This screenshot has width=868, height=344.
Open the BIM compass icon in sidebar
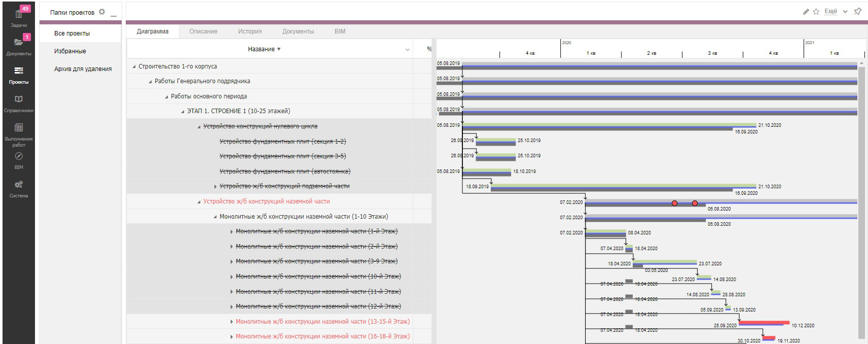pyautogui.click(x=19, y=156)
